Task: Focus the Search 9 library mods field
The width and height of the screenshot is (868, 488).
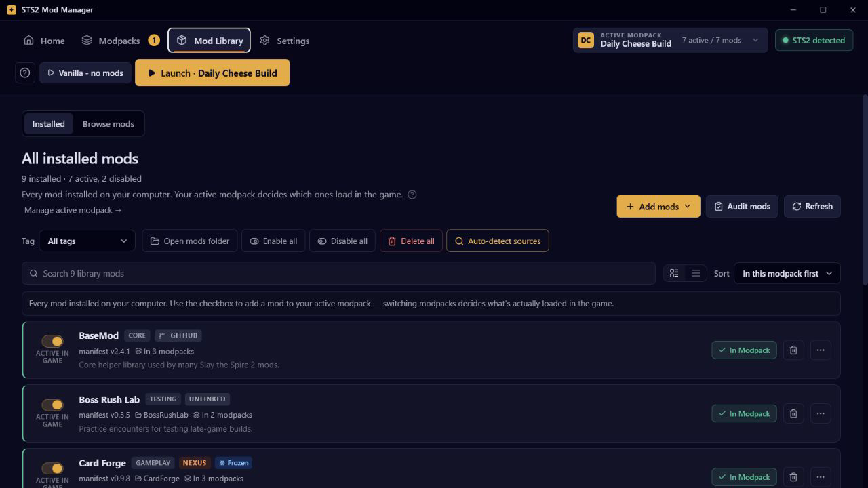Action: [339, 274]
